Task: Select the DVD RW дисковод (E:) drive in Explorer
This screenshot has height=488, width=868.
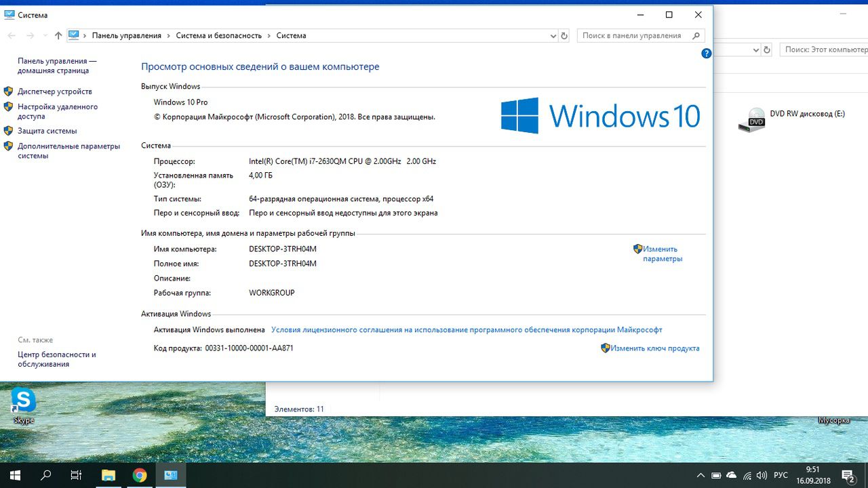Action: (791, 119)
